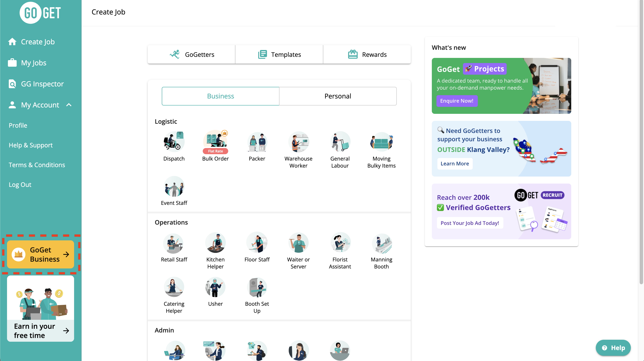This screenshot has width=644, height=361.
Task: Click the 'Operations' section heading
Action: point(171,222)
